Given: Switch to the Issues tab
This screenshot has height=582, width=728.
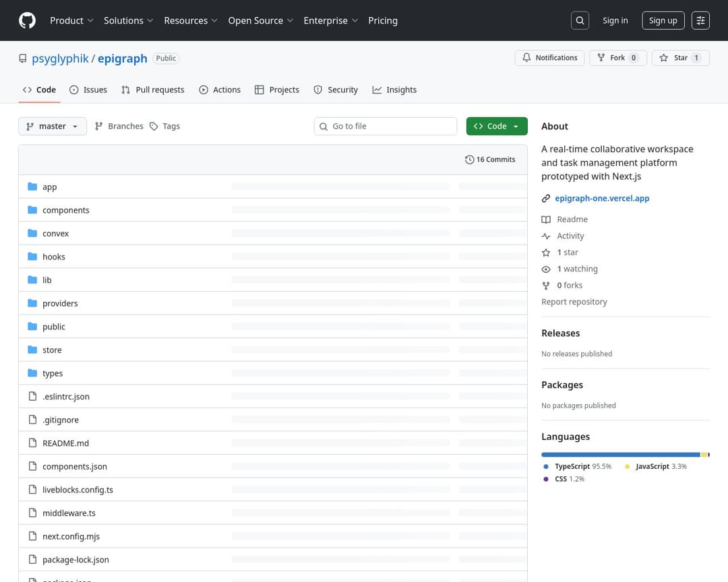Looking at the screenshot, I should (x=88, y=90).
